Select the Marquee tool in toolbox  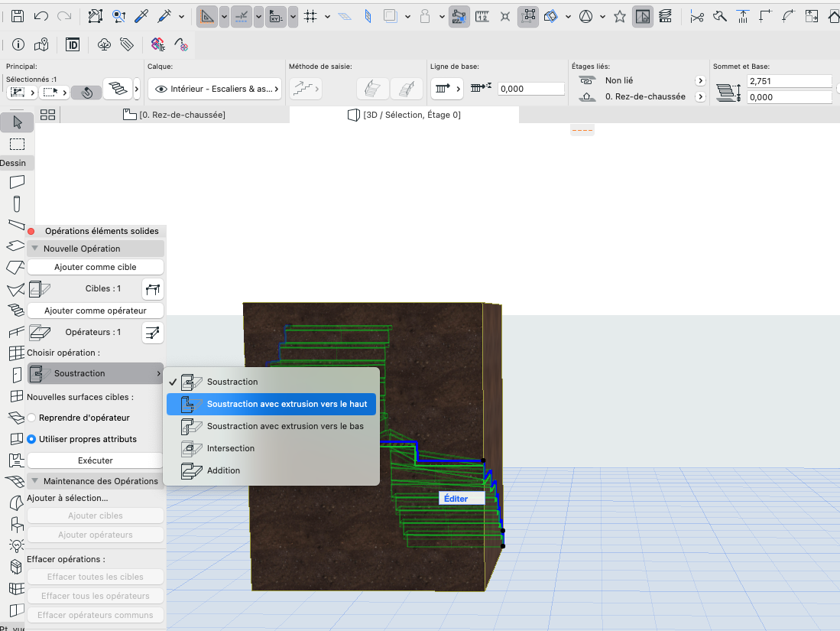(17, 145)
